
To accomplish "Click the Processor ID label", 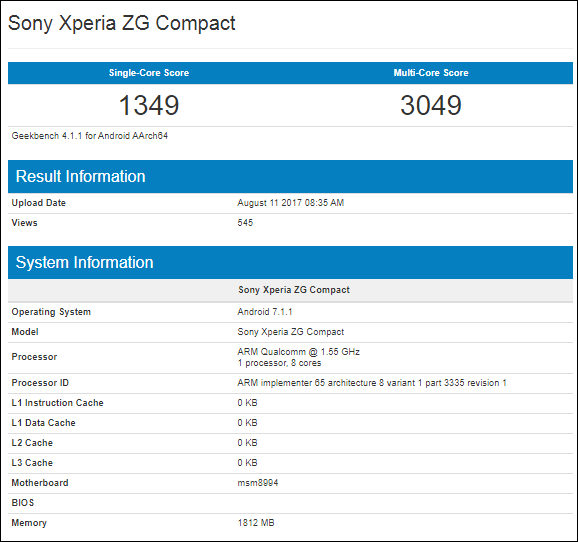I will [40, 383].
